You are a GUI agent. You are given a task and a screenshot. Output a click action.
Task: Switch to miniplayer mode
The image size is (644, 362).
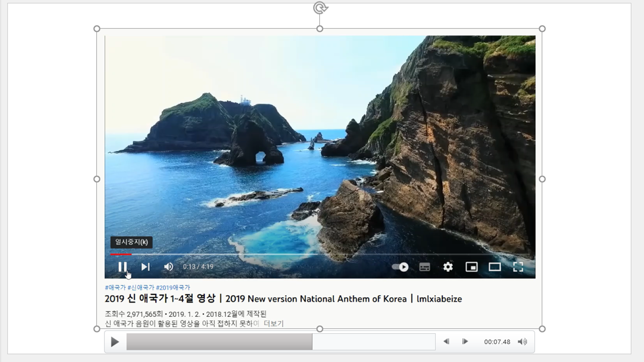pyautogui.click(x=471, y=267)
